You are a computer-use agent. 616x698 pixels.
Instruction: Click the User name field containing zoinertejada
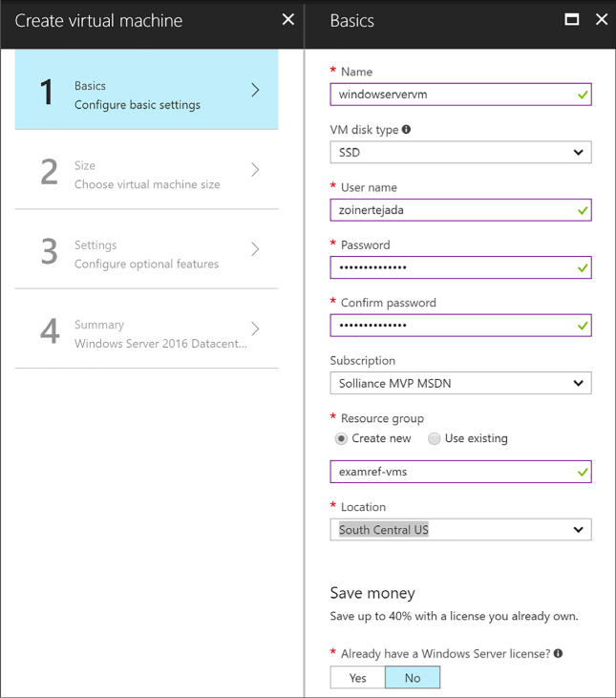pyautogui.click(x=460, y=210)
